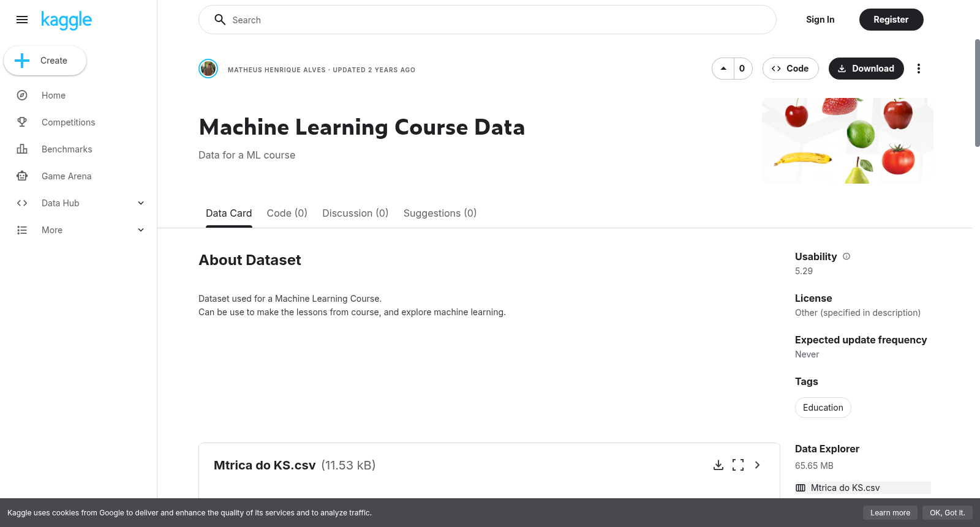Click the Code button in header
The image size is (980, 527).
tap(790, 69)
